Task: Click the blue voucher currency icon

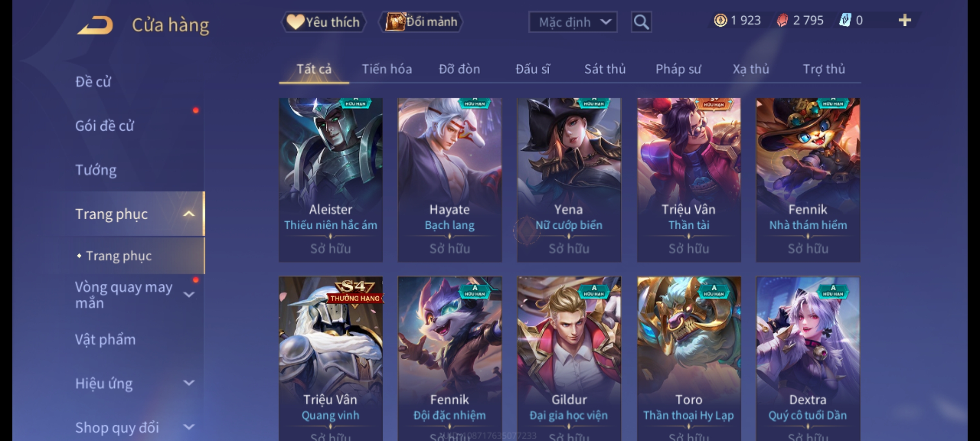Action: (x=845, y=20)
